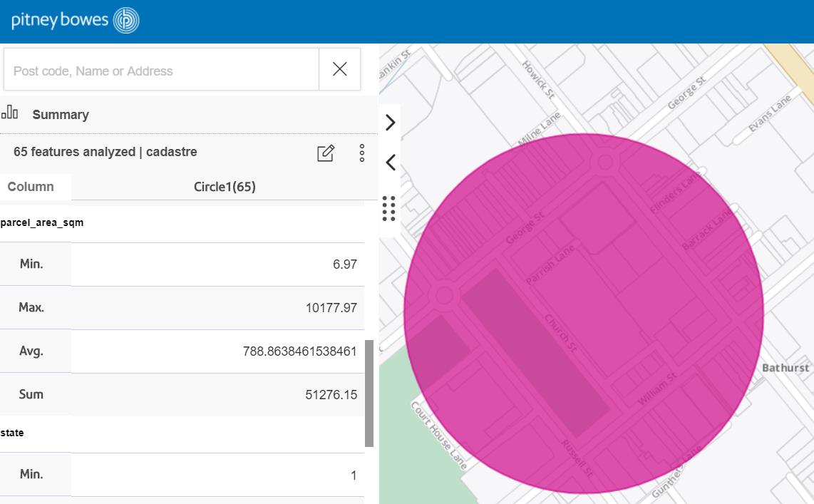Click the Court House Lane map label

(439, 435)
